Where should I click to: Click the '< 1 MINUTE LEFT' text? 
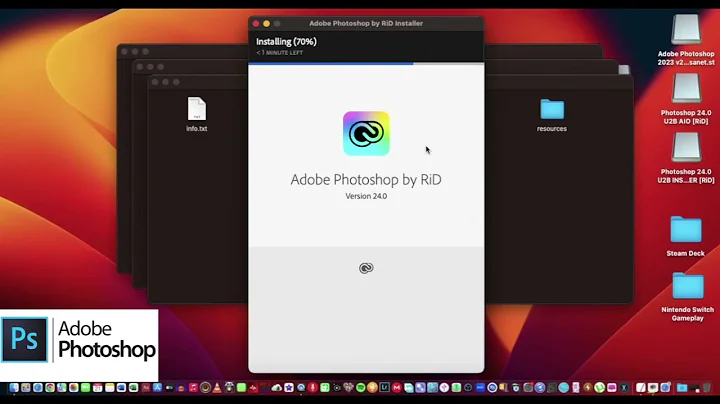[x=280, y=53]
